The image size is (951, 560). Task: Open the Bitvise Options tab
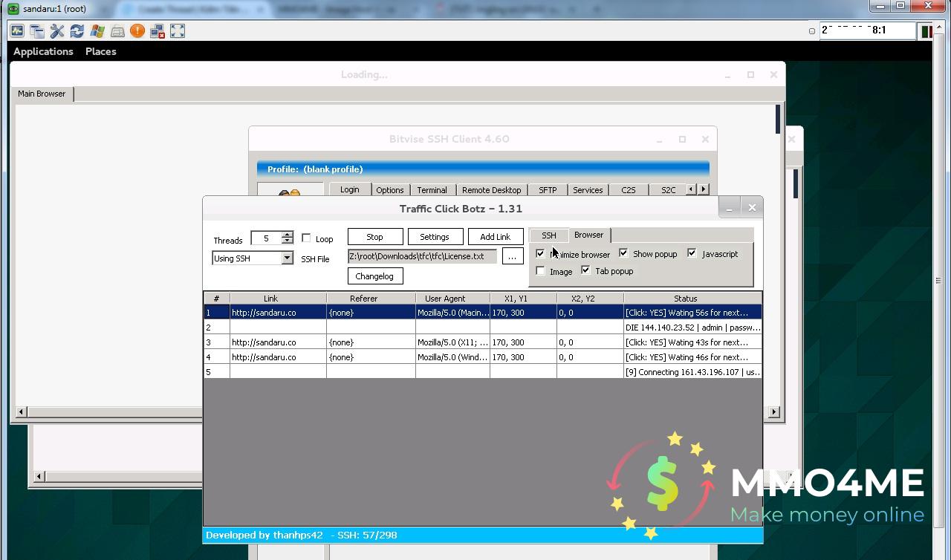click(390, 190)
